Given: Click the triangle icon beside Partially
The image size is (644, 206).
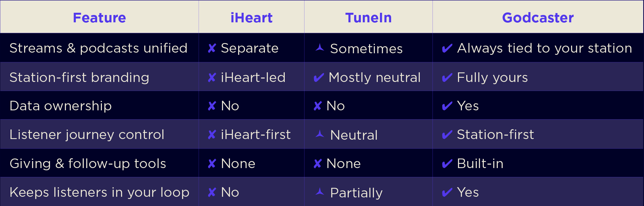Looking at the screenshot, I should [x=320, y=192].
